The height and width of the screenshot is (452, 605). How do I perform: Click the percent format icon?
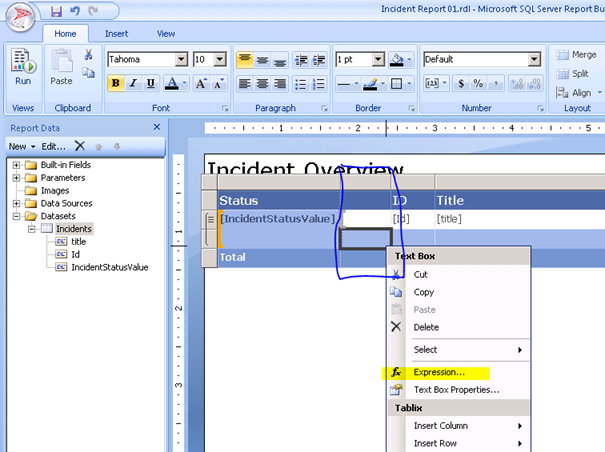pyautogui.click(x=478, y=83)
